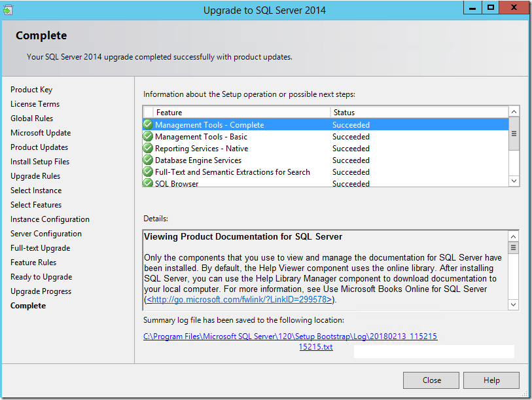This screenshot has width=532, height=400.
Task: Click the Status column header
Action: click(x=419, y=112)
